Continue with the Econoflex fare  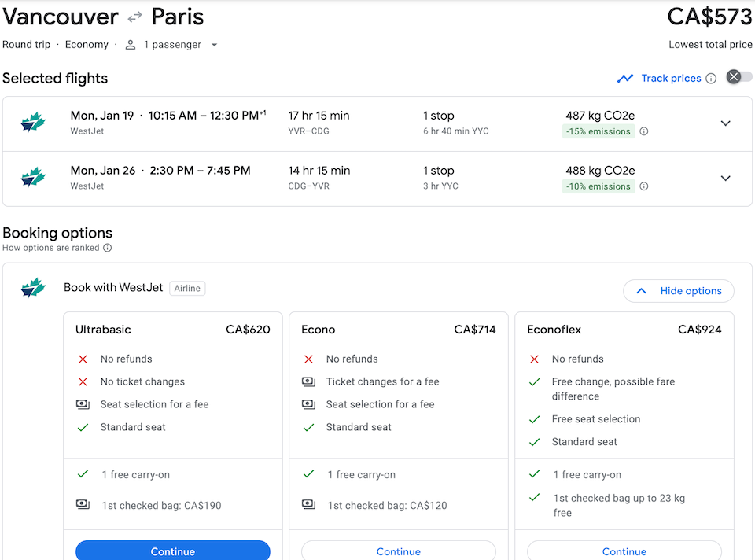(x=624, y=551)
